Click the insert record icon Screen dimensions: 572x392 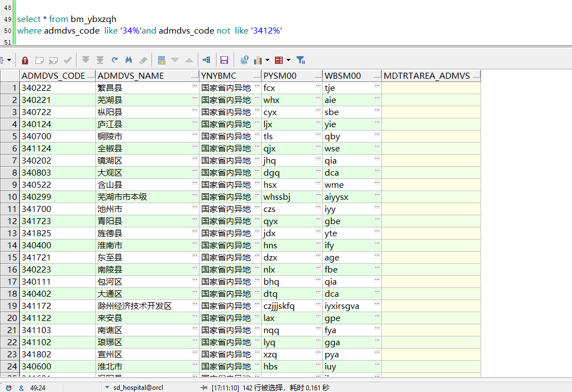39,60
